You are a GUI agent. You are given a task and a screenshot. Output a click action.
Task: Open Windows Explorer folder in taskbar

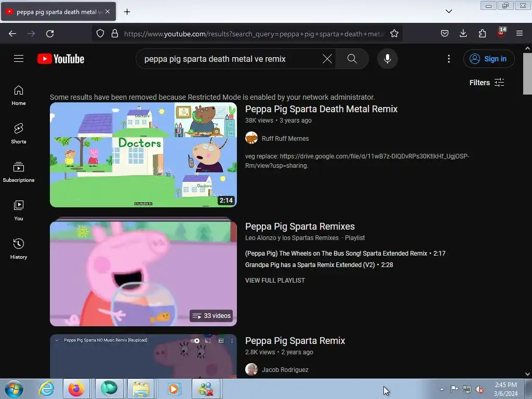(140, 389)
